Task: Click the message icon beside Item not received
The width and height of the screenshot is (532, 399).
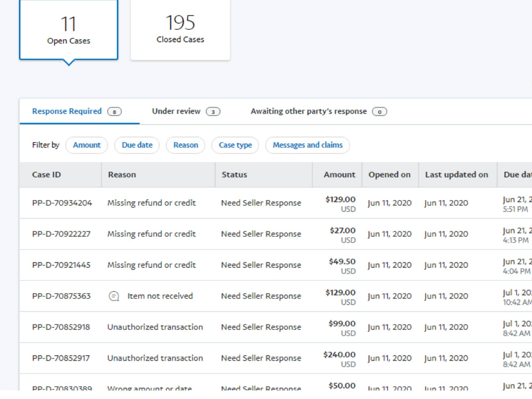Action: coord(114,296)
